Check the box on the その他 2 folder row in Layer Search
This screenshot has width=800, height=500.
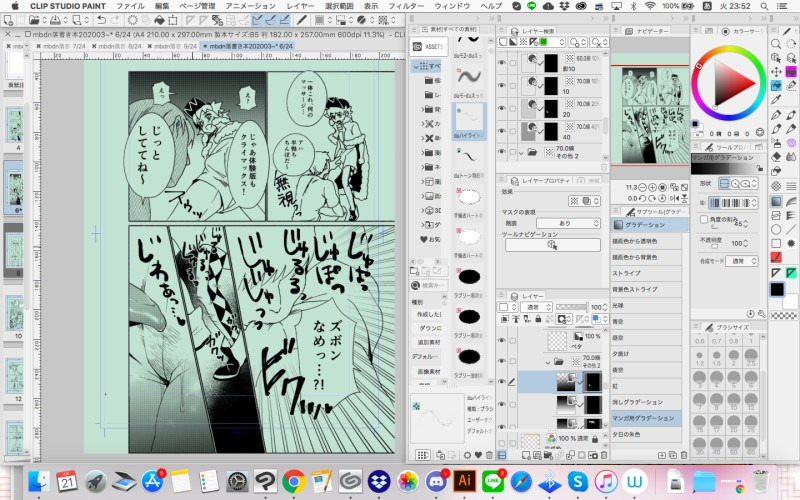pos(513,152)
